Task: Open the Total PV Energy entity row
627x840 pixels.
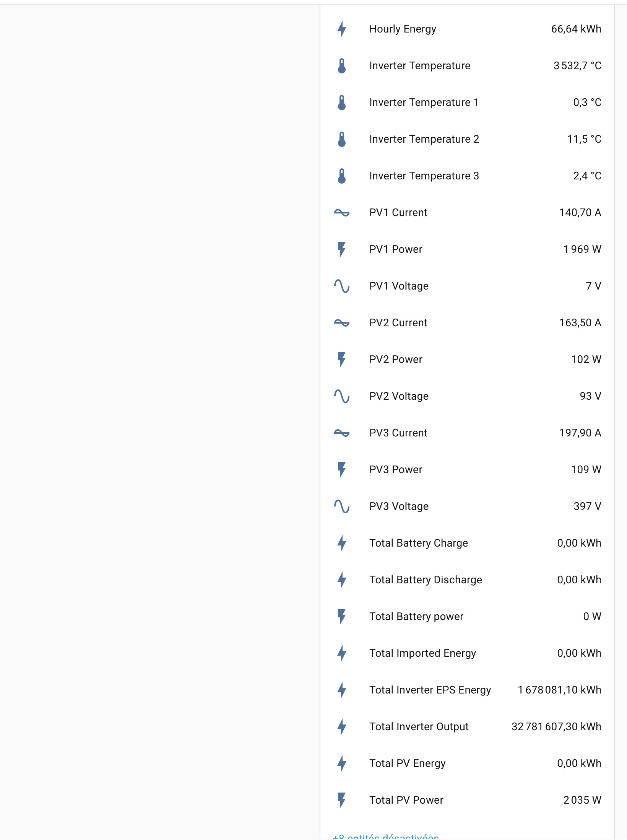Action: click(x=467, y=763)
